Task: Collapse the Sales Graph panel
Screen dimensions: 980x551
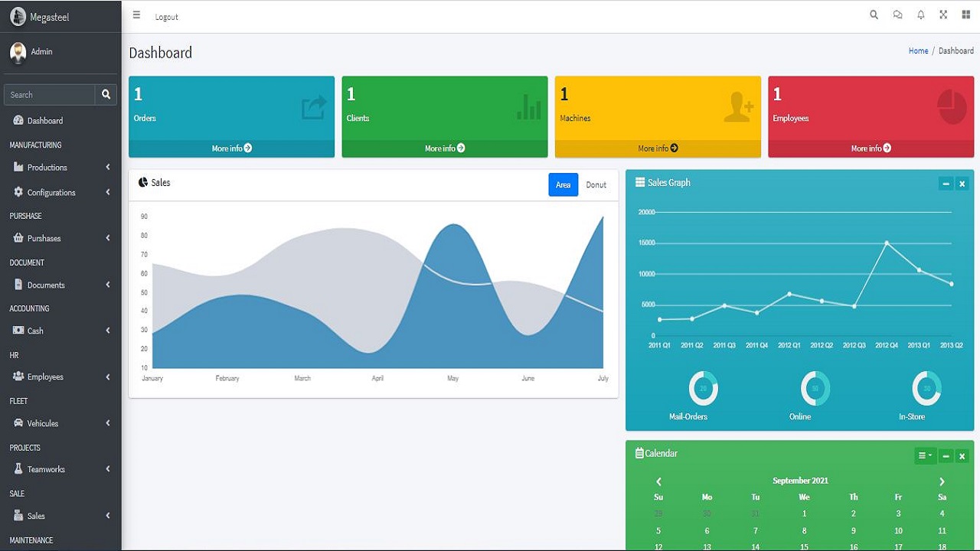Action: point(946,184)
